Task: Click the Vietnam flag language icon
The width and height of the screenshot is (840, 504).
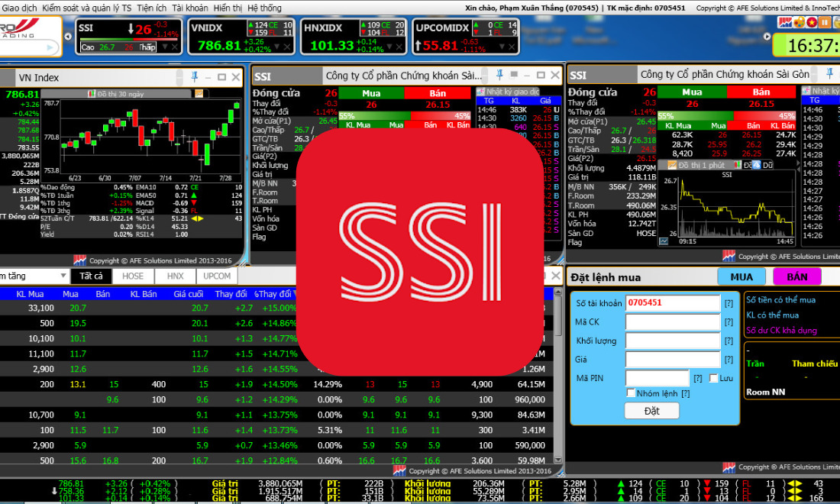Action: pyautogui.click(x=812, y=22)
